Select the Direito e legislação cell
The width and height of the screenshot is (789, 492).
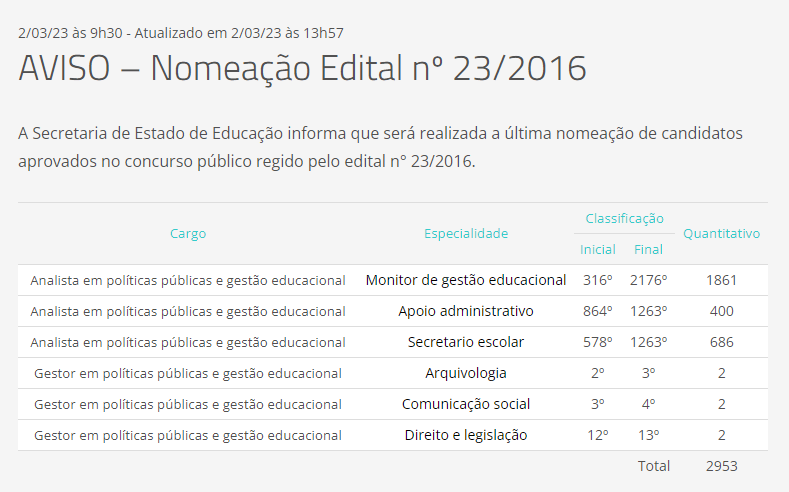point(466,435)
